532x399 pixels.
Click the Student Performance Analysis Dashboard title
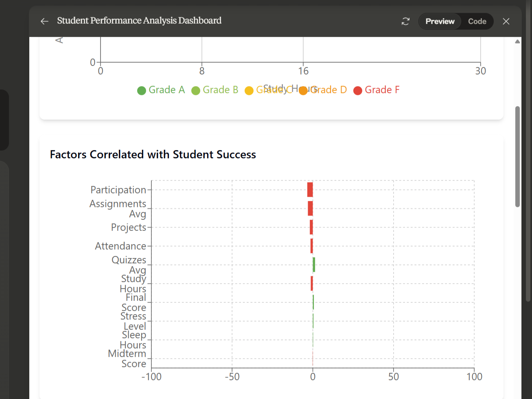point(139,20)
